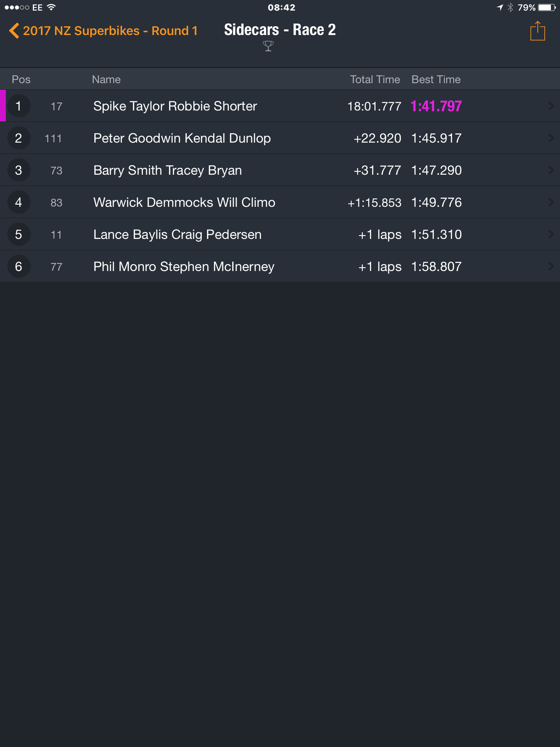Tap position 4 circle badge
This screenshot has height=747, width=560.
click(x=18, y=202)
